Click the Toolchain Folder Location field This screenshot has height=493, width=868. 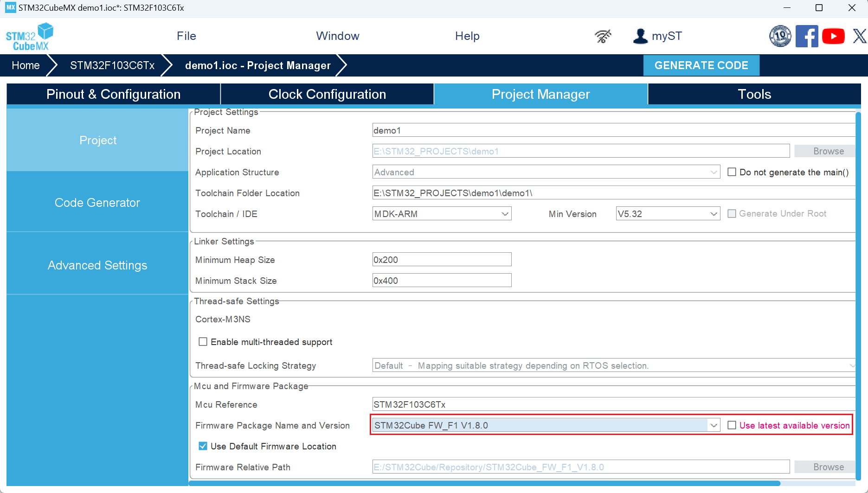click(x=613, y=193)
